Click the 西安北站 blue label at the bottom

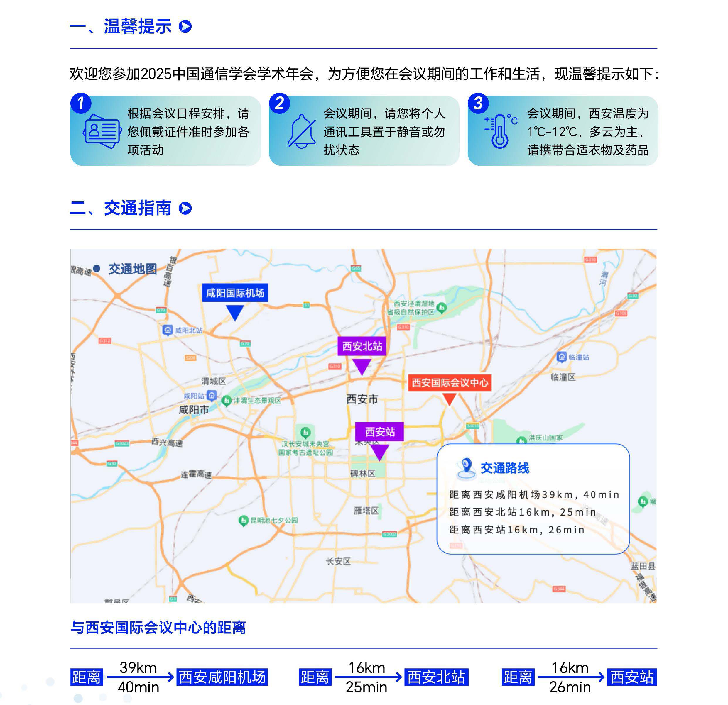click(436, 677)
